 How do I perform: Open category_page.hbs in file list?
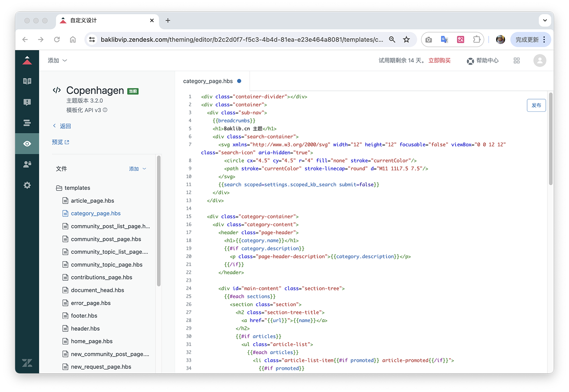click(91, 213)
